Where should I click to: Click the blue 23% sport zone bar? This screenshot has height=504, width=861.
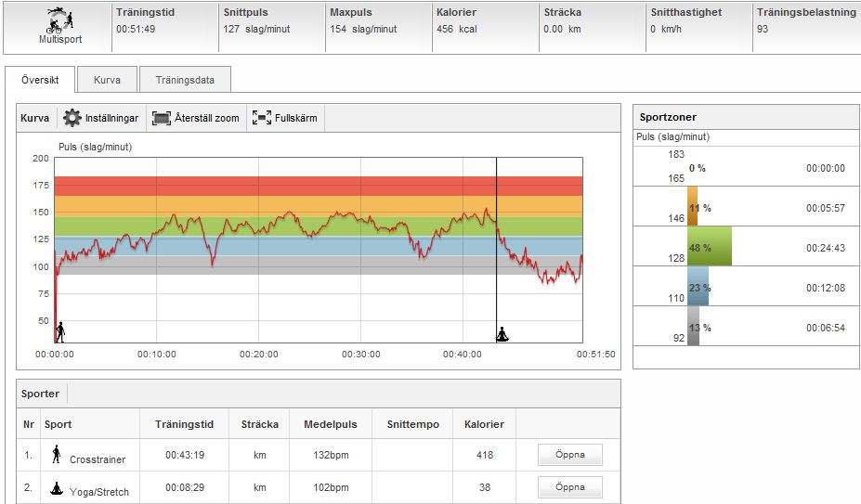coord(698,287)
